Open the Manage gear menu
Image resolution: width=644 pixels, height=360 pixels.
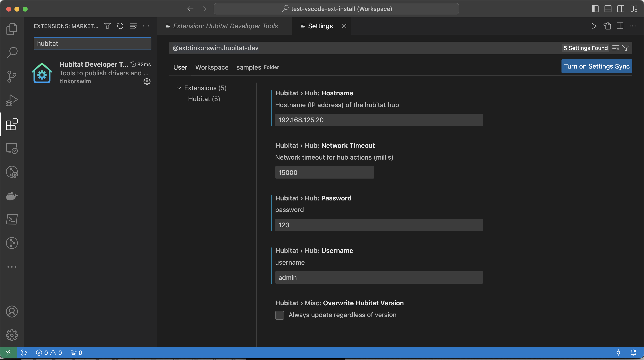click(x=12, y=335)
